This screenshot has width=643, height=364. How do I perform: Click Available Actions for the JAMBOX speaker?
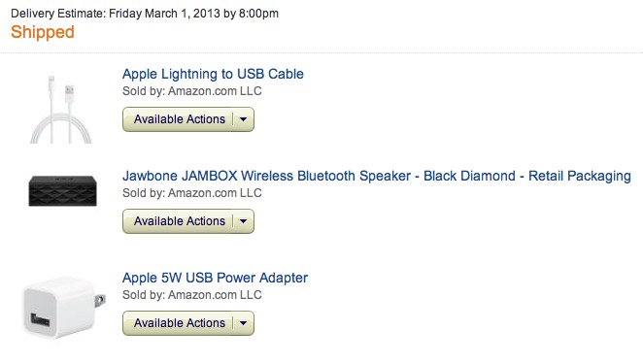click(x=180, y=221)
